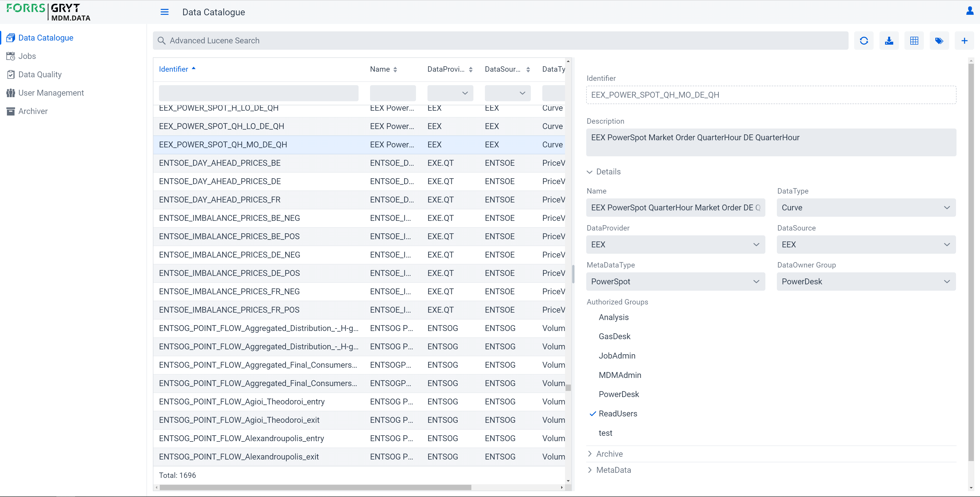Toggle PowerDesk authorized group

pyautogui.click(x=619, y=394)
